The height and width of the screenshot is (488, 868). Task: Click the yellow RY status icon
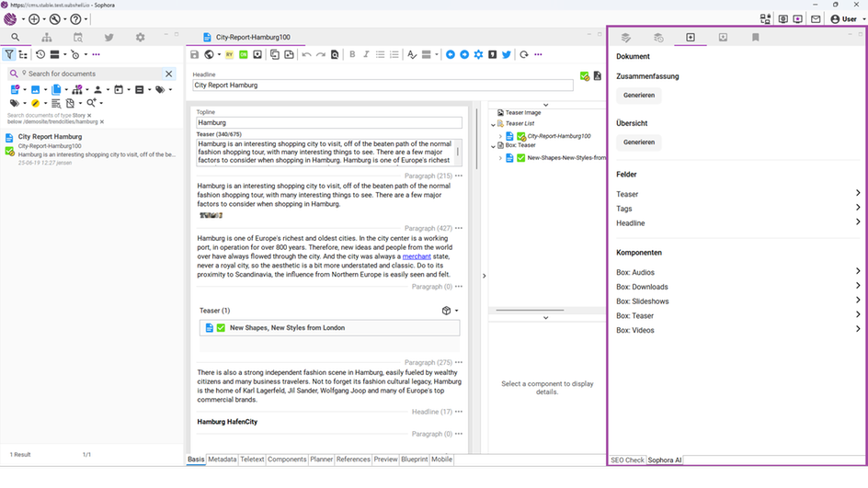(x=229, y=54)
